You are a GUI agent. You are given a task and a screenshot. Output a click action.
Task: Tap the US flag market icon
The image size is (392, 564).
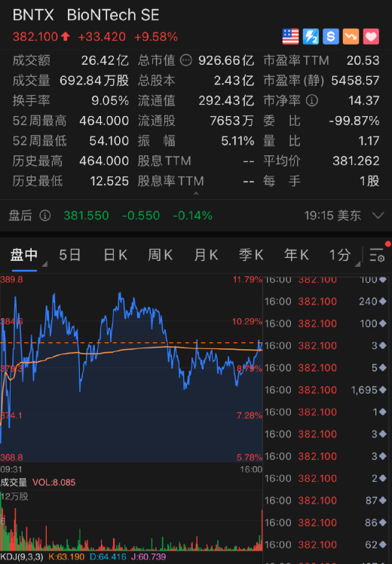290,37
